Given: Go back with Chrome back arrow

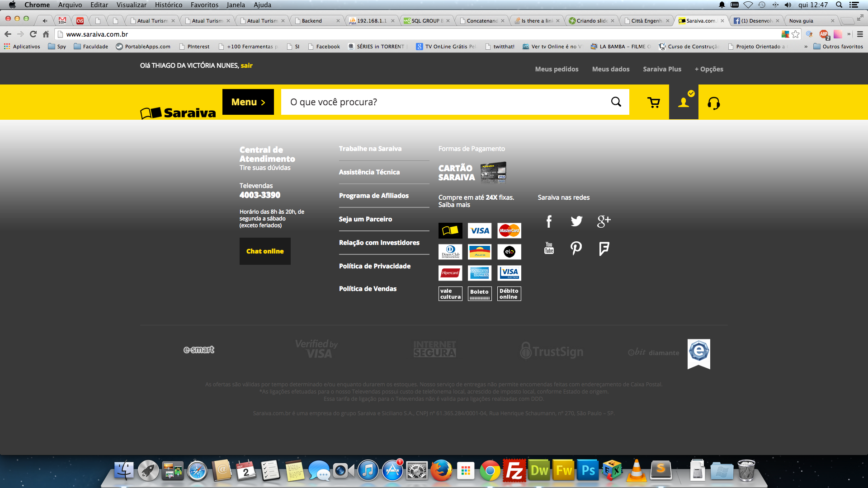Looking at the screenshot, I should tap(8, 34).
